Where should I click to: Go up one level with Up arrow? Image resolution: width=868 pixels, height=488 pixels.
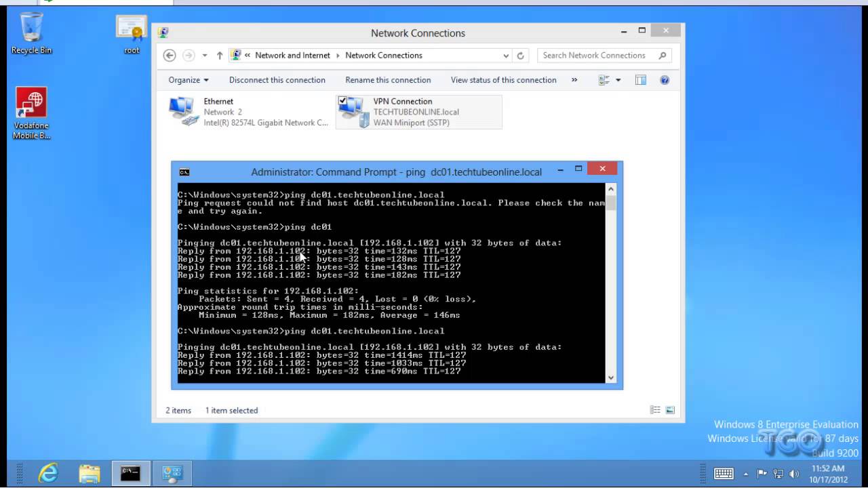tap(220, 56)
